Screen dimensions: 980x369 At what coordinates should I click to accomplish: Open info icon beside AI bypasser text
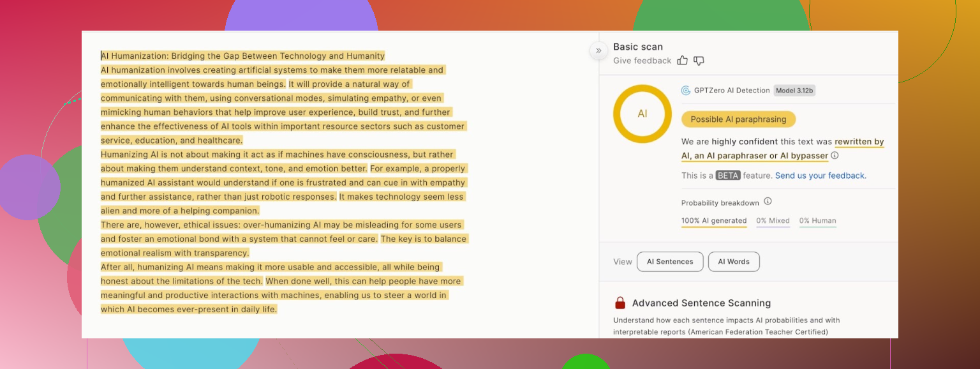tap(835, 156)
